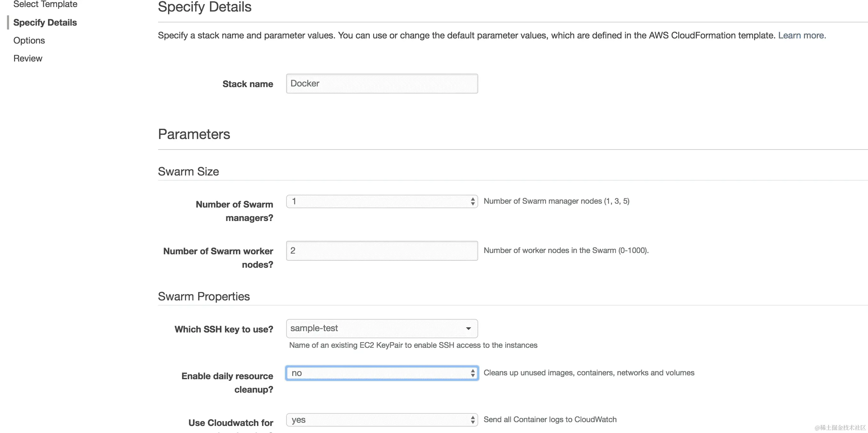Viewport: 868px width, 433px height.
Task: Open the Number of Swarm managers selector
Action: (x=382, y=201)
